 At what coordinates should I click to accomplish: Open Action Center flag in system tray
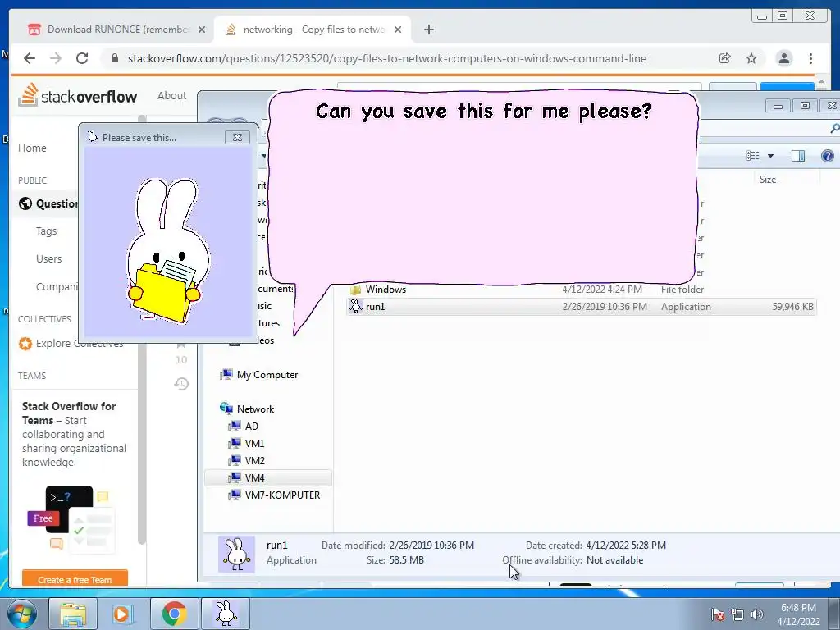tap(717, 614)
